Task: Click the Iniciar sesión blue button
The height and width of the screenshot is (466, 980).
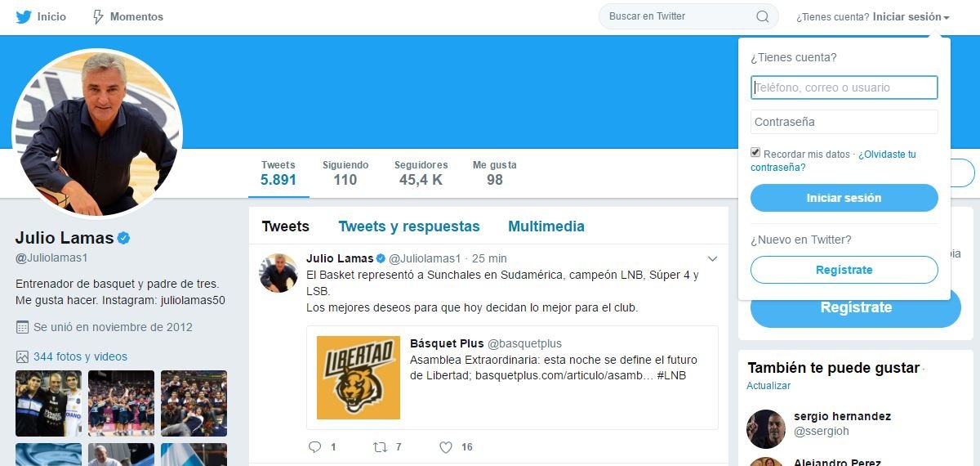Action: tap(844, 198)
